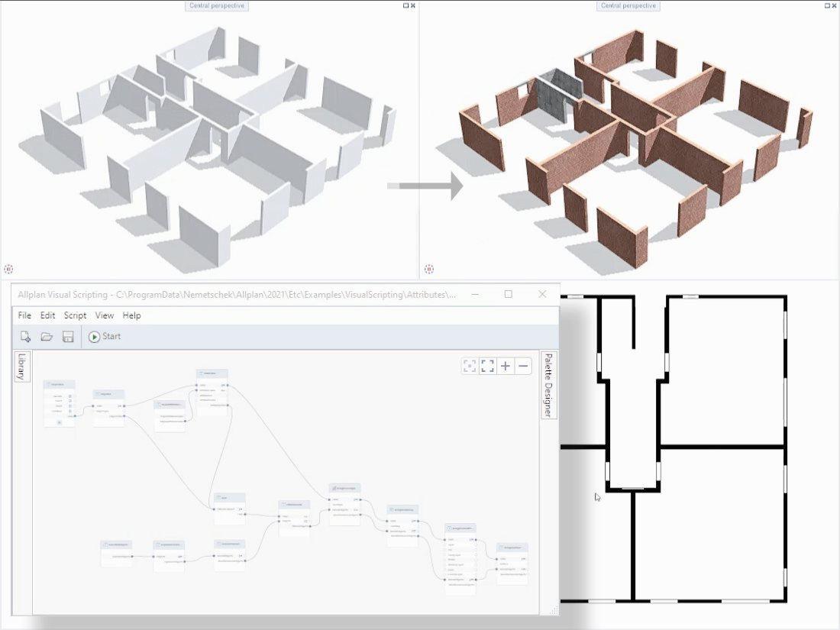Click the navigation compass in the right viewport

click(x=429, y=269)
